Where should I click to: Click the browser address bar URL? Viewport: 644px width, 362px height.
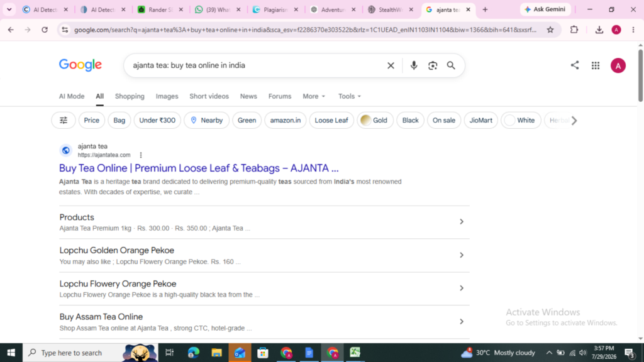(305, 30)
